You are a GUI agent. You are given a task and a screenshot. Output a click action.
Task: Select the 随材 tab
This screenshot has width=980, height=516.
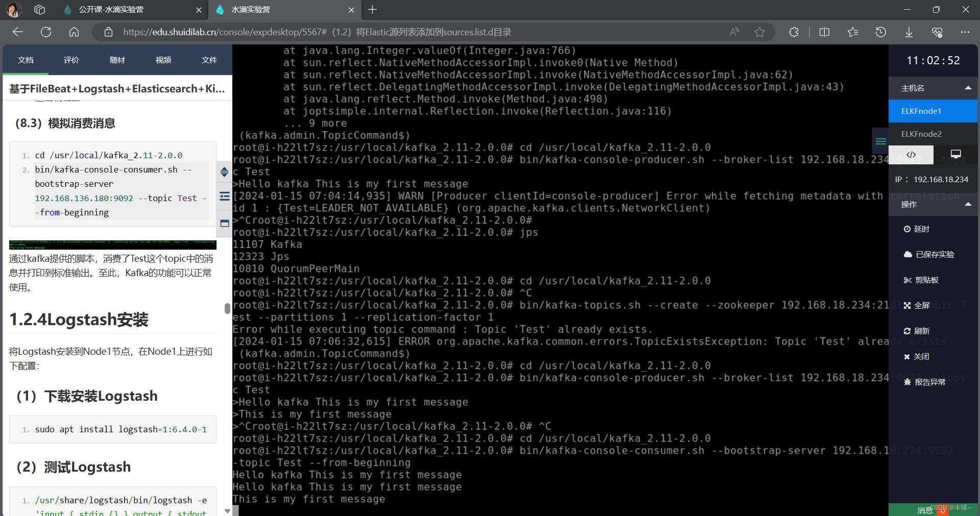[117, 60]
